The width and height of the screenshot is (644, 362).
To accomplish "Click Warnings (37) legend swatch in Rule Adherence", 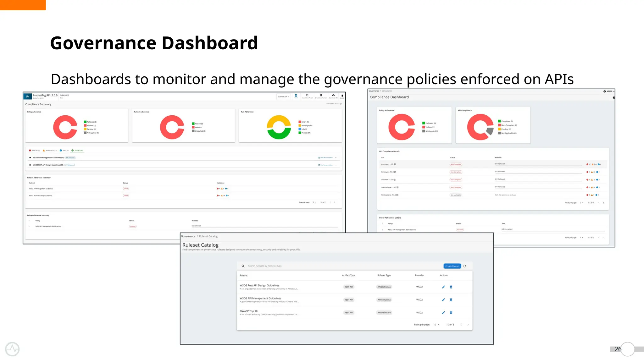I will pyautogui.click(x=300, y=125).
